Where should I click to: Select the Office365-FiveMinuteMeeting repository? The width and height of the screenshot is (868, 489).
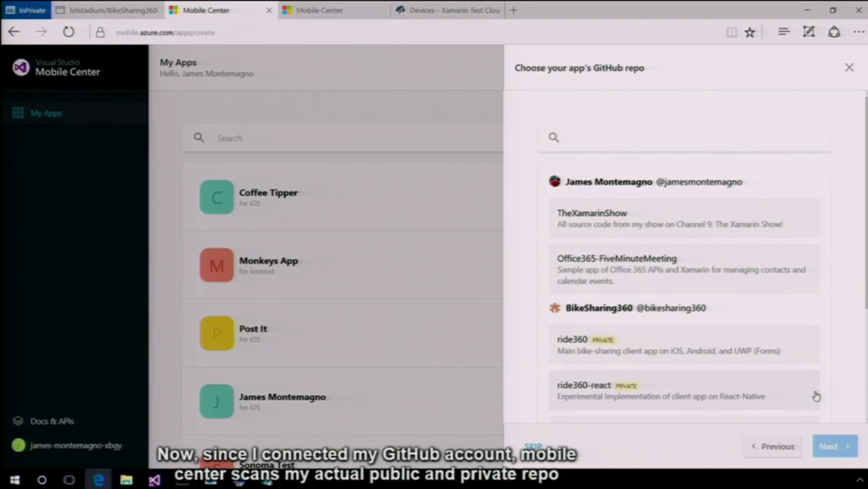coord(684,269)
